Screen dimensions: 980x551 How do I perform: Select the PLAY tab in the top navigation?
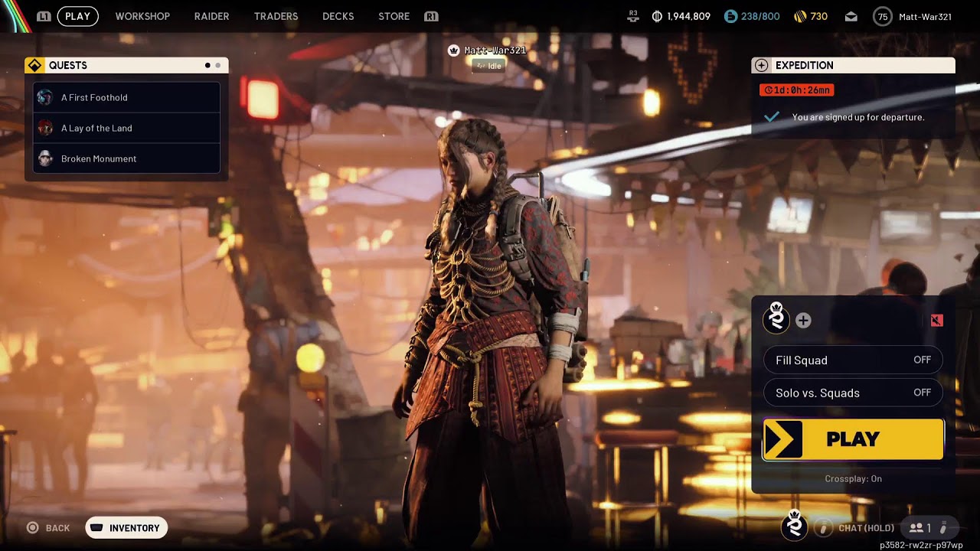click(77, 16)
